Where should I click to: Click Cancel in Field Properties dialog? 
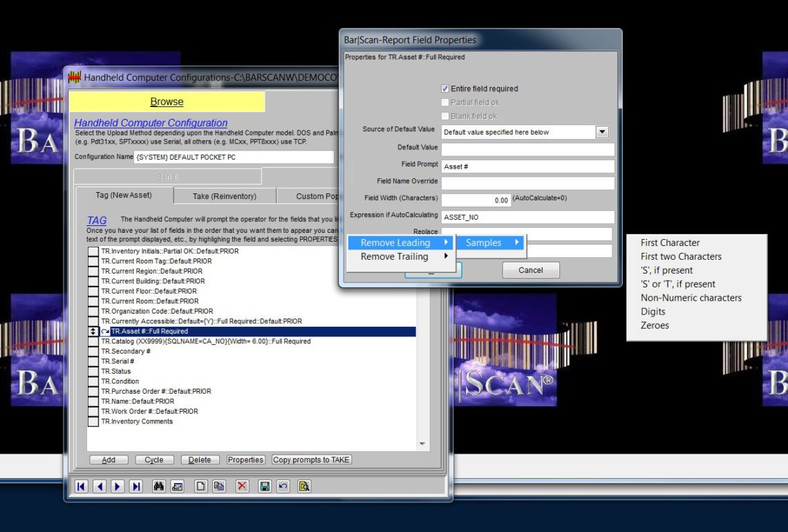pyautogui.click(x=531, y=270)
